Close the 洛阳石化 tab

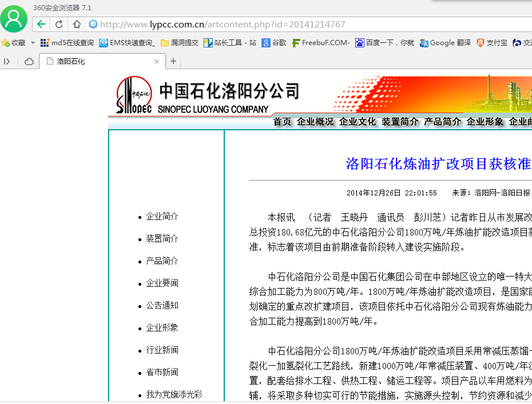[x=156, y=61]
